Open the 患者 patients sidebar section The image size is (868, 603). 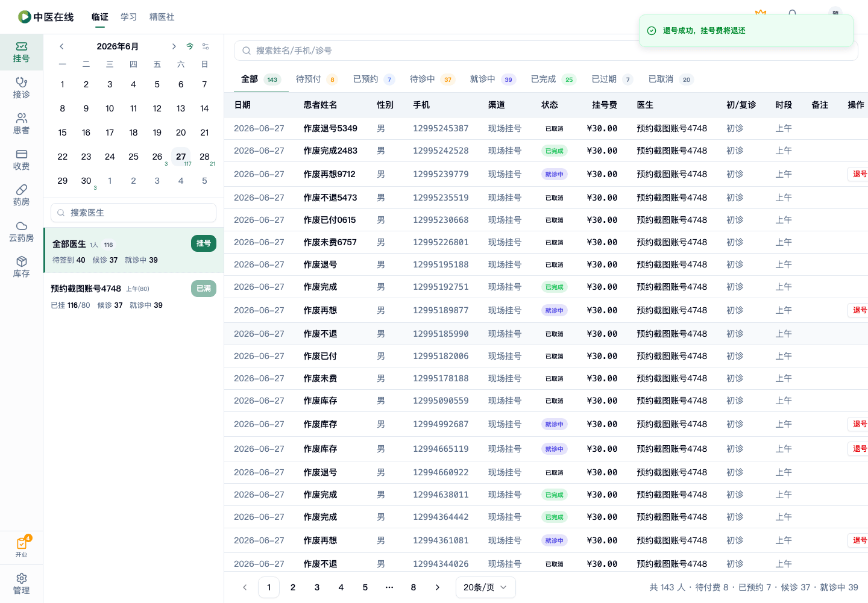tap(21, 123)
